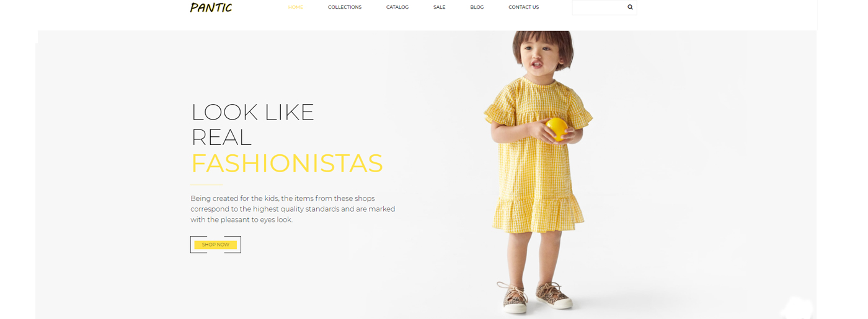Click the PANTIC brand logo

(211, 7)
